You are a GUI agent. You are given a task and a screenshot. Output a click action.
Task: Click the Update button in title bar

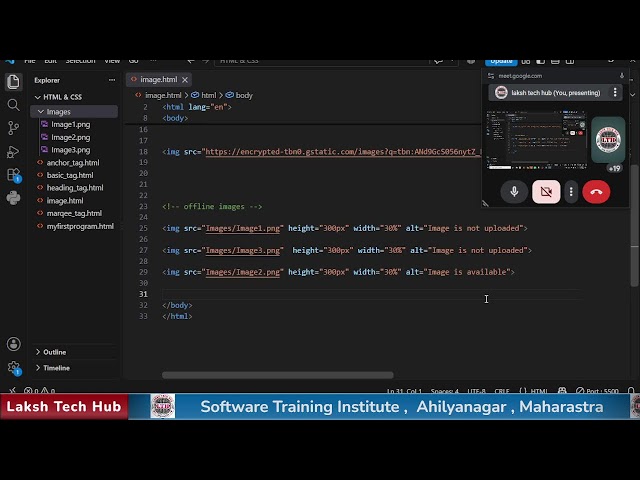pos(501,61)
